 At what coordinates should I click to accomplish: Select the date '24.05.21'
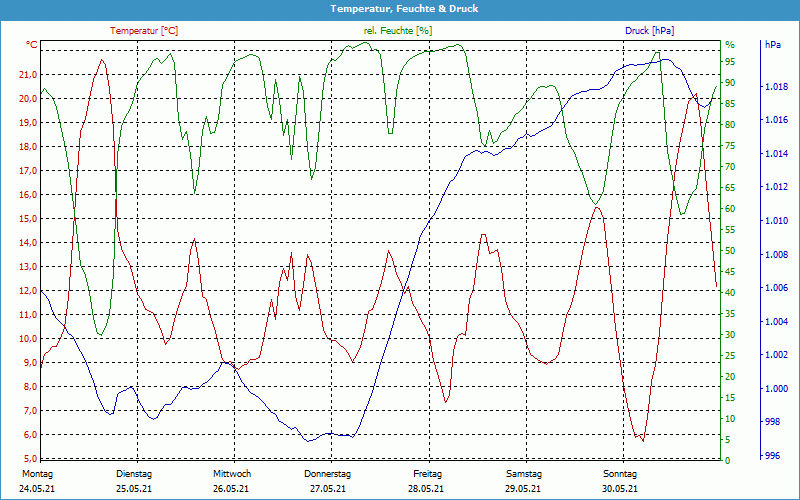pyautogui.click(x=37, y=489)
